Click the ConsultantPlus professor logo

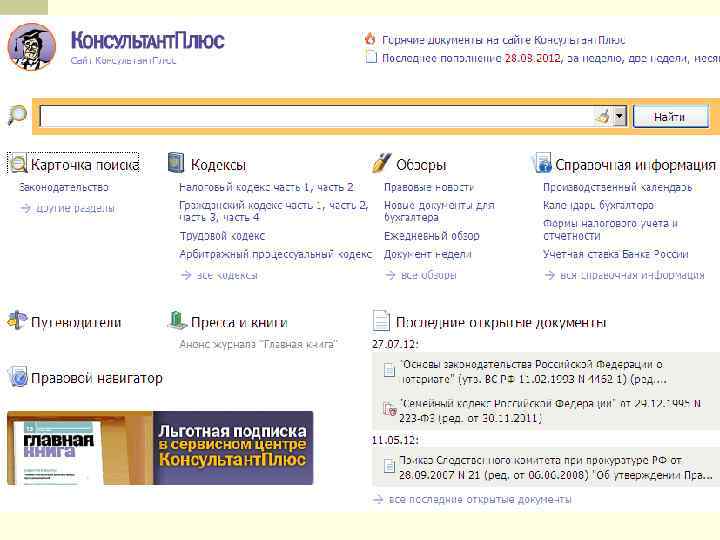pyautogui.click(x=32, y=47)
